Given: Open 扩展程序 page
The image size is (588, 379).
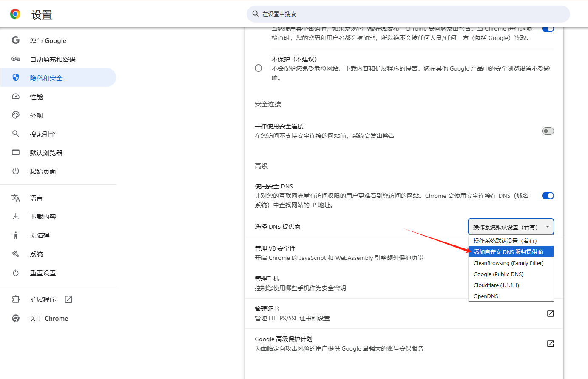Looking at the screenshot, I should [x=58, y=299].
